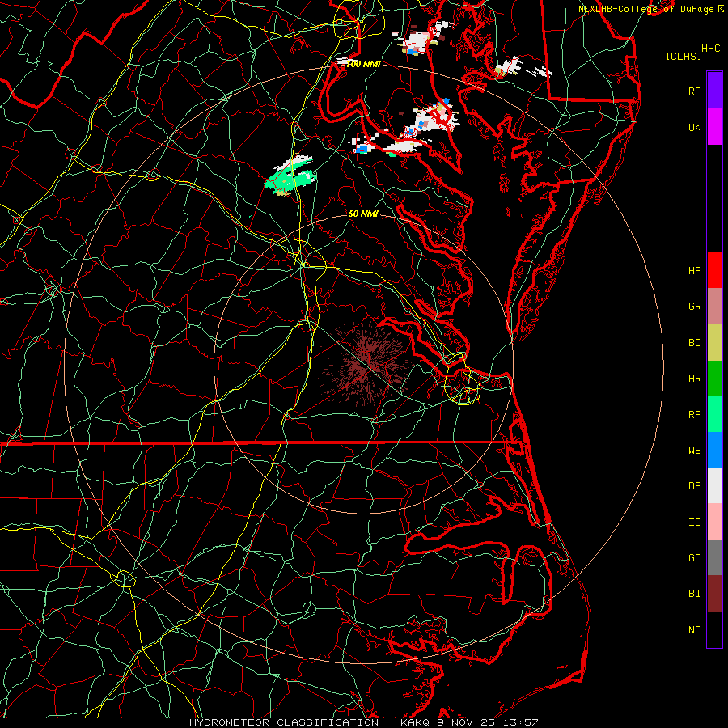
Task: Click the GC legend label
Action: [694, 558]
